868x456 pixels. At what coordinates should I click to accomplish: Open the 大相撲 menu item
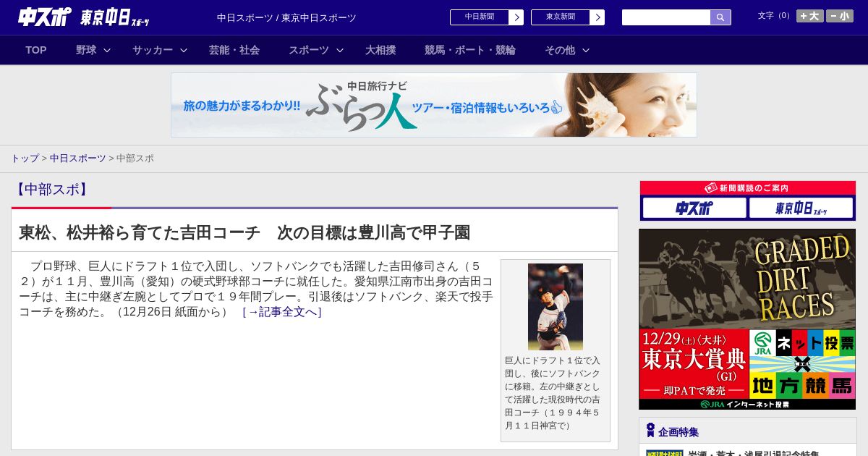380,50
